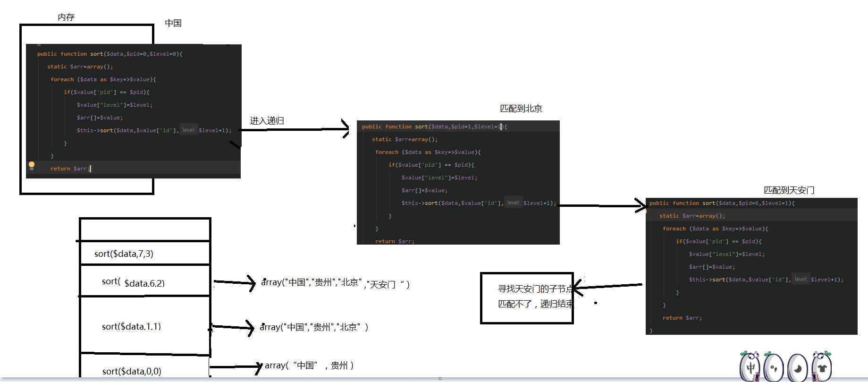Click the 内存 label above the box
This screenshot has height=382, width=868.
coord(66,17)
